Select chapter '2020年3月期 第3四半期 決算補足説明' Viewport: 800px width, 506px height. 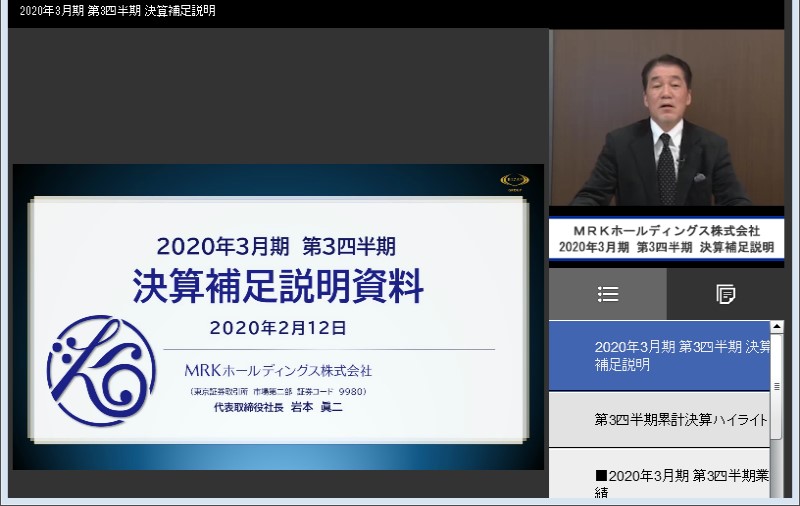(659, 356)
